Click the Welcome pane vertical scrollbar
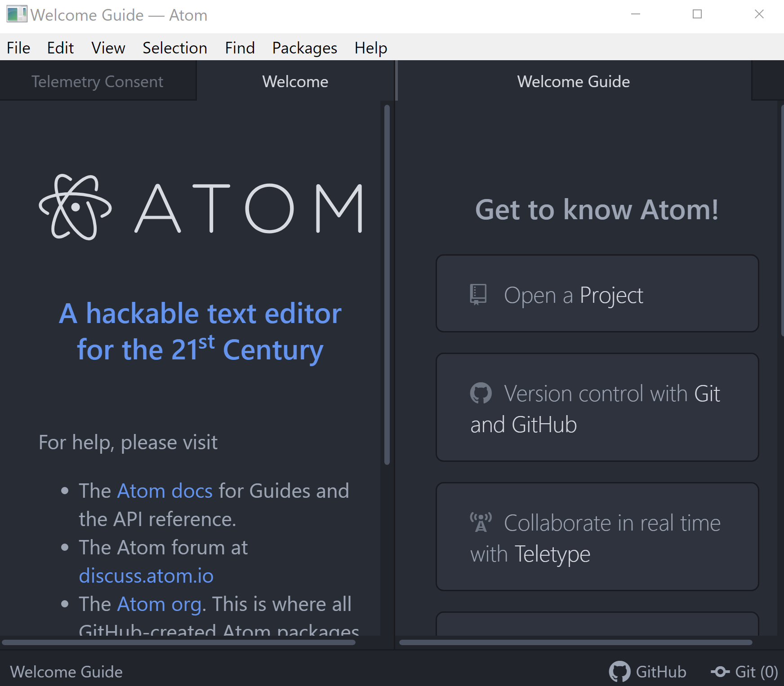784x686 pixels. pos(387,284)
